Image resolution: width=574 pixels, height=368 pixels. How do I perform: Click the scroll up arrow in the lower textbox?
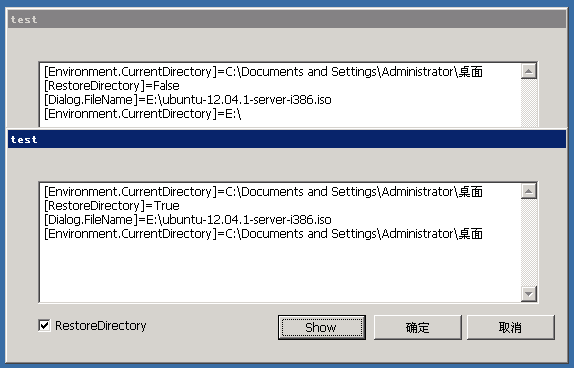tap(529, 191)
